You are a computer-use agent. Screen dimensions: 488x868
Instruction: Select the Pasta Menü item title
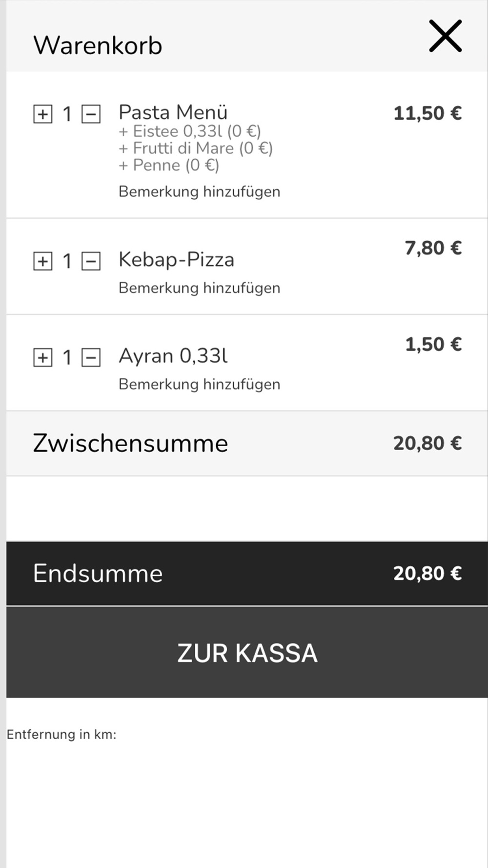click(x=173, y=112)
